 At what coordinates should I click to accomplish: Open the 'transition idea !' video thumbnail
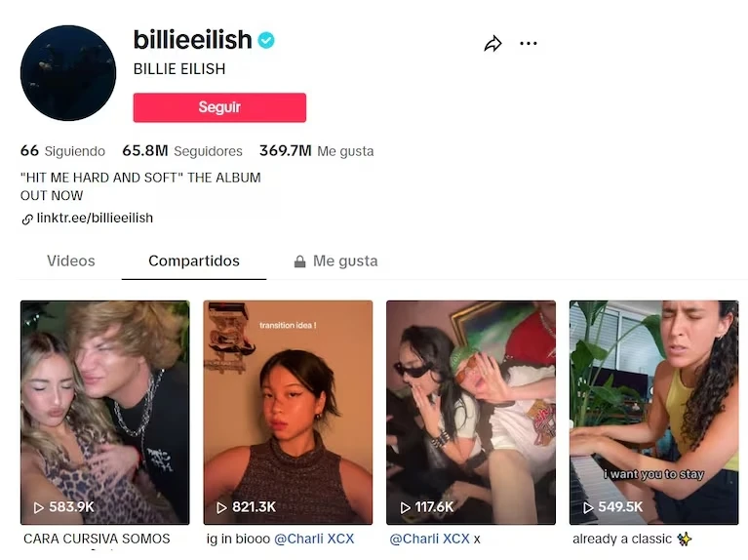[288, 413]
